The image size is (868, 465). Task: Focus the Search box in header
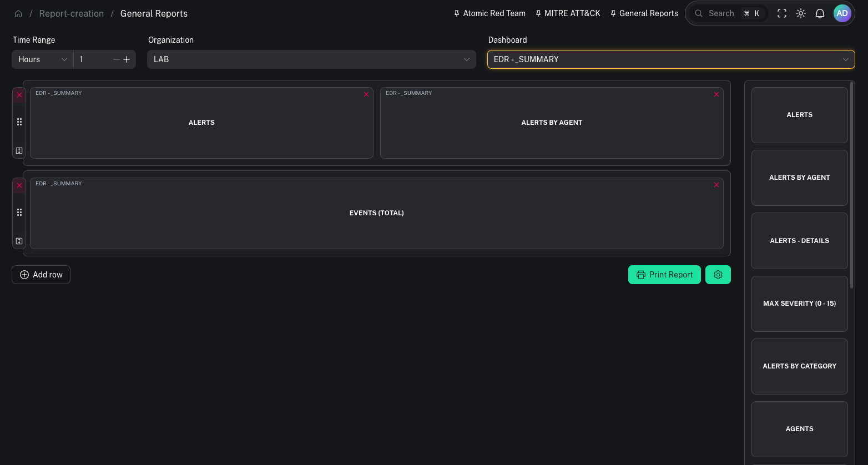pyautogui.click(x=728, y=13)
